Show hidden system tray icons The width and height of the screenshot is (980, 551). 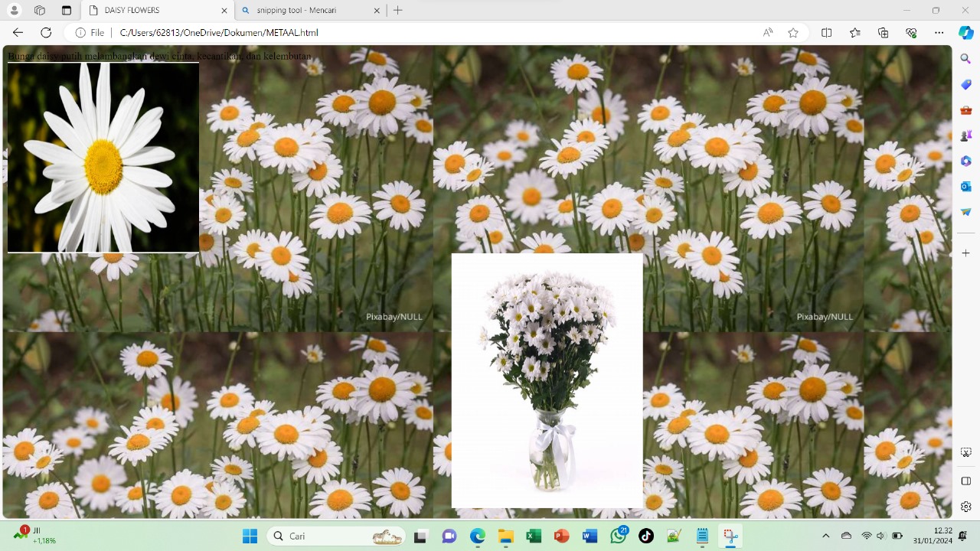coord(825,536)
